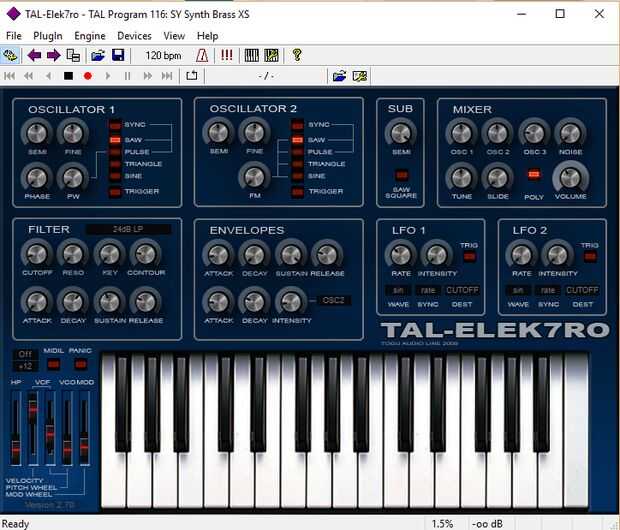Click the filter RESO knob
Screen dimensions: 620x530
click(x=73, y=254)
